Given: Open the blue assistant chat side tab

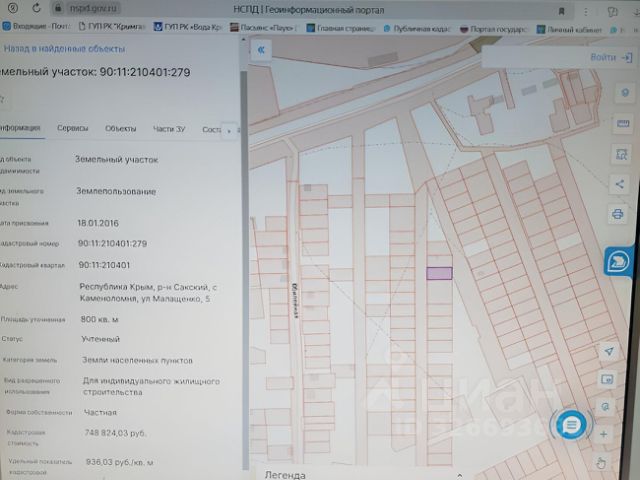Looking at the screenshot, I should [x=618, y=262].
